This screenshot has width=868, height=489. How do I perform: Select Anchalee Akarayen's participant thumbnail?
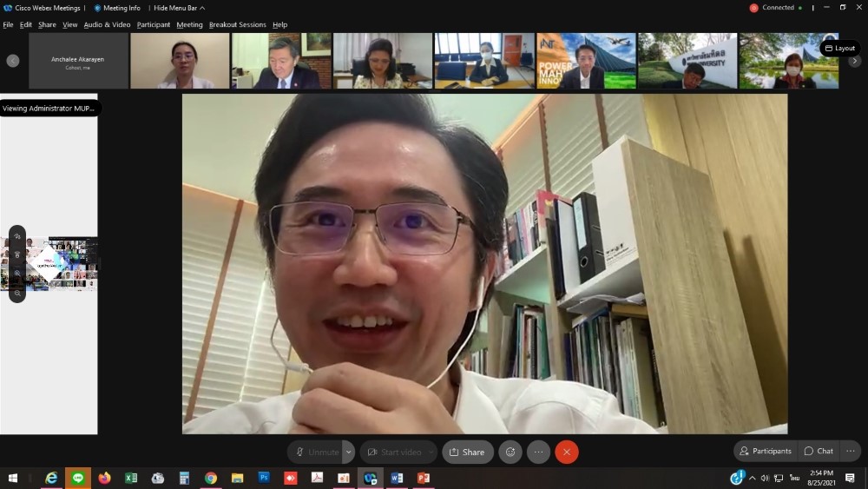point(78,61)
